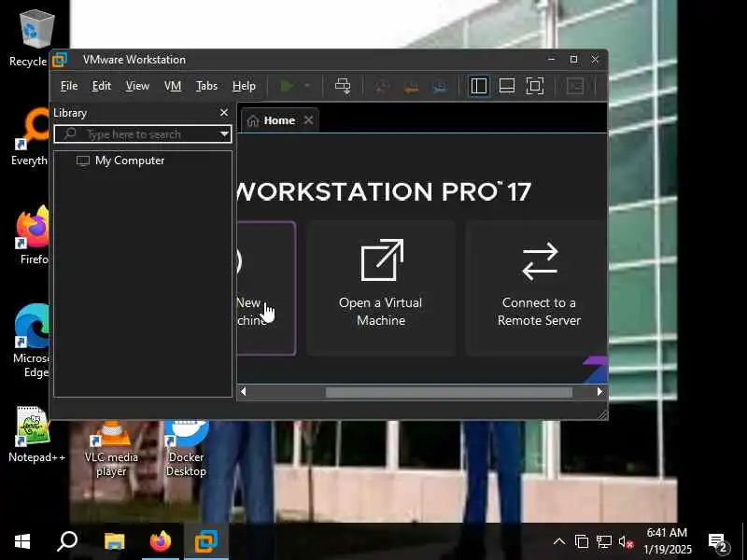The height and width of the screenshot is (560, 747).
Task: Select the VLC media player desktop shortcut
Action: pyautogui.click(x=111, y=449)
